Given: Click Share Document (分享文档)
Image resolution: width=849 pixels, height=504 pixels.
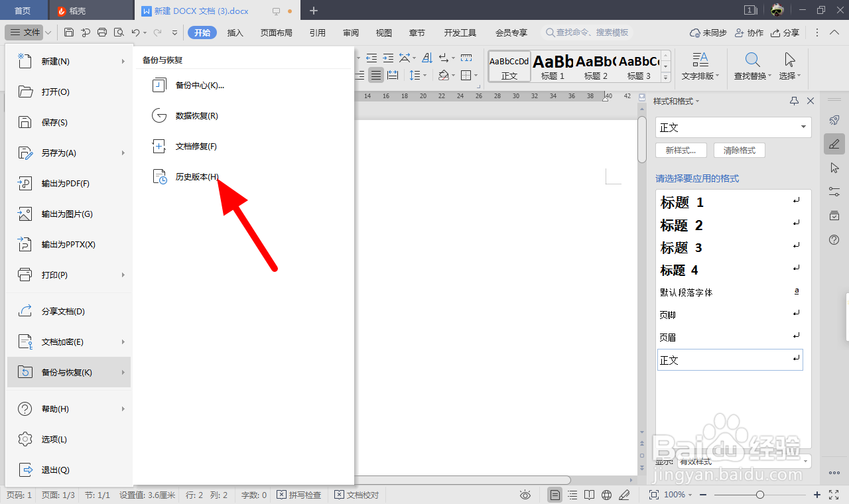Looking at the screenshot, I should 69,312.
